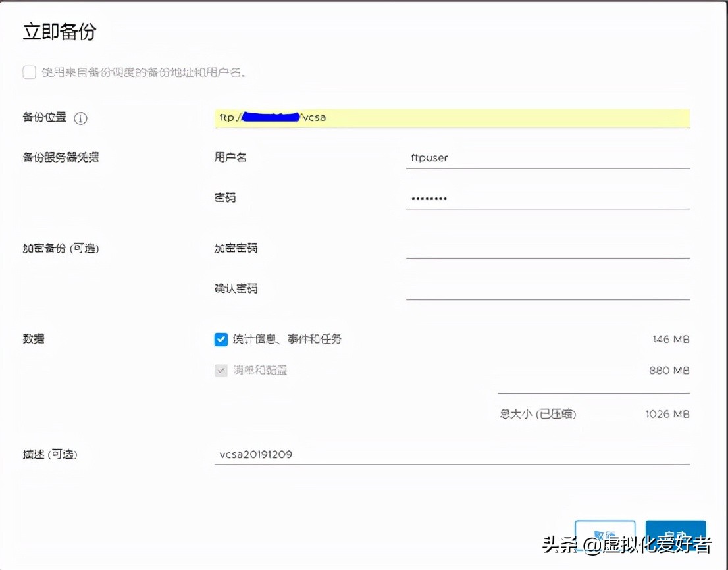
Task: Click the masked 密码 field
Action: pyautogui.click(x=546, y=197)
